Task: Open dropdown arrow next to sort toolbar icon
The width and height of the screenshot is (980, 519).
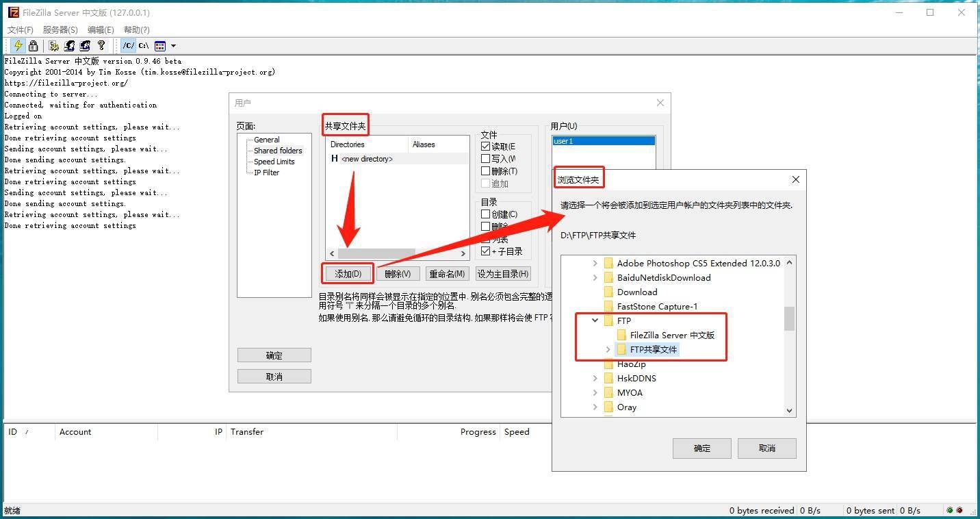Action: coord(173,46)
